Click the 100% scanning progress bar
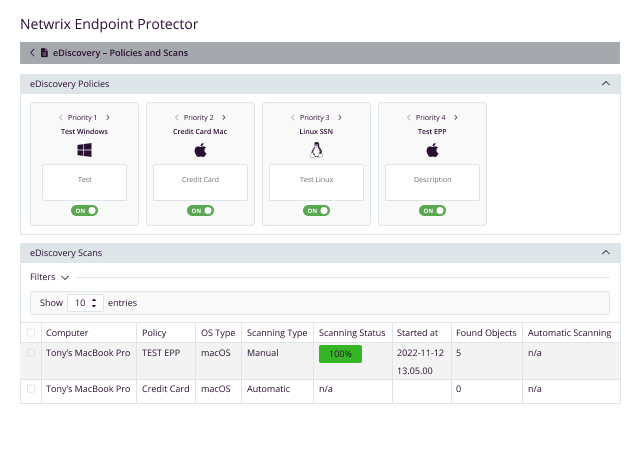Image resolution: width=640 pixels, height=450 pixels. [x=340, y=354]
